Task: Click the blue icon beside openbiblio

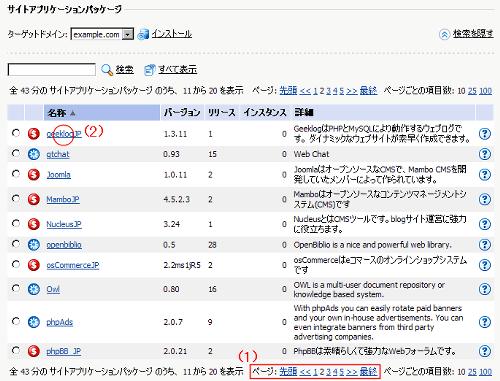Action: [x=34, y=245]
